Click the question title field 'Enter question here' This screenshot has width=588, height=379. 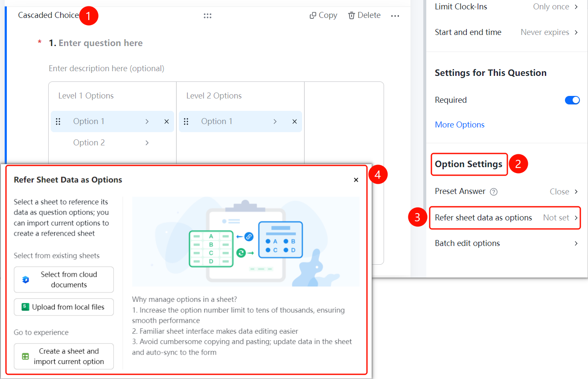tap(100, 43)
